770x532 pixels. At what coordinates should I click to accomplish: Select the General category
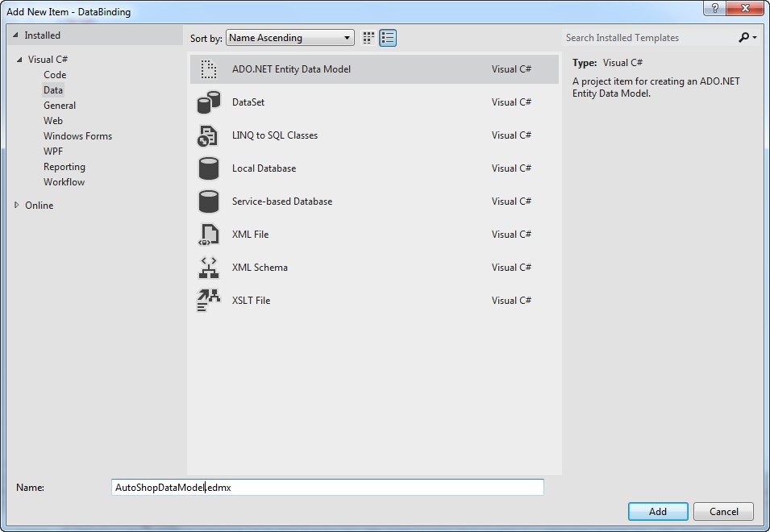pyautogui.click(x=60, y=105)
